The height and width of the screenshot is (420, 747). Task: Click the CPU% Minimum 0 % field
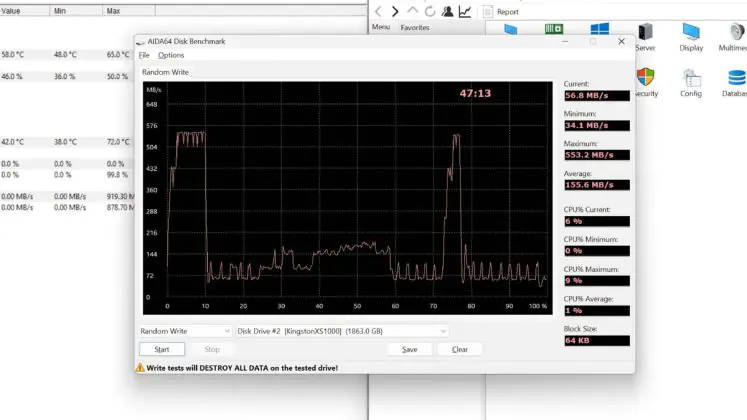coord(597,250)
